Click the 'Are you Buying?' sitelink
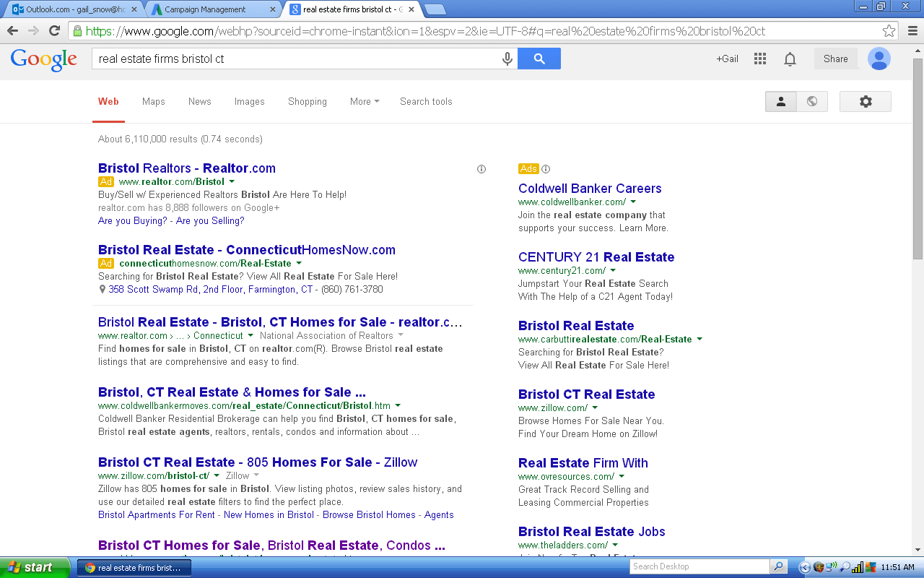This screenshot has width=924, height=578. click(133, 221)
